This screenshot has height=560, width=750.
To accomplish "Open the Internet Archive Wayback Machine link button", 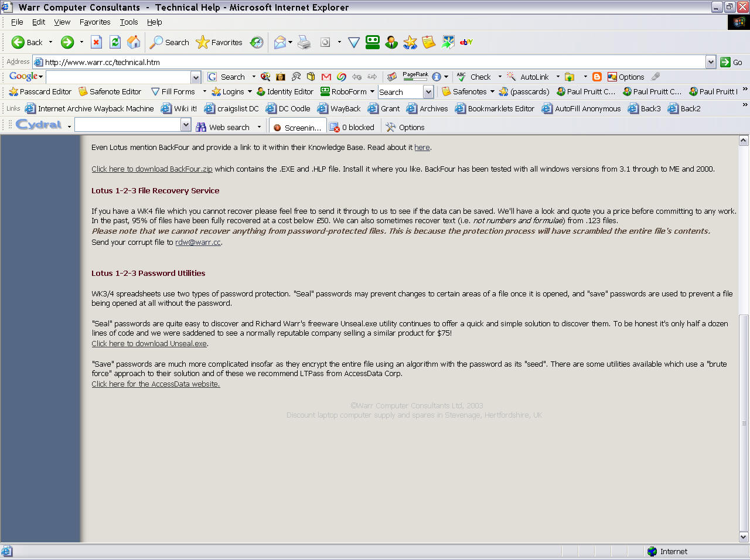I will click(89, 108).
